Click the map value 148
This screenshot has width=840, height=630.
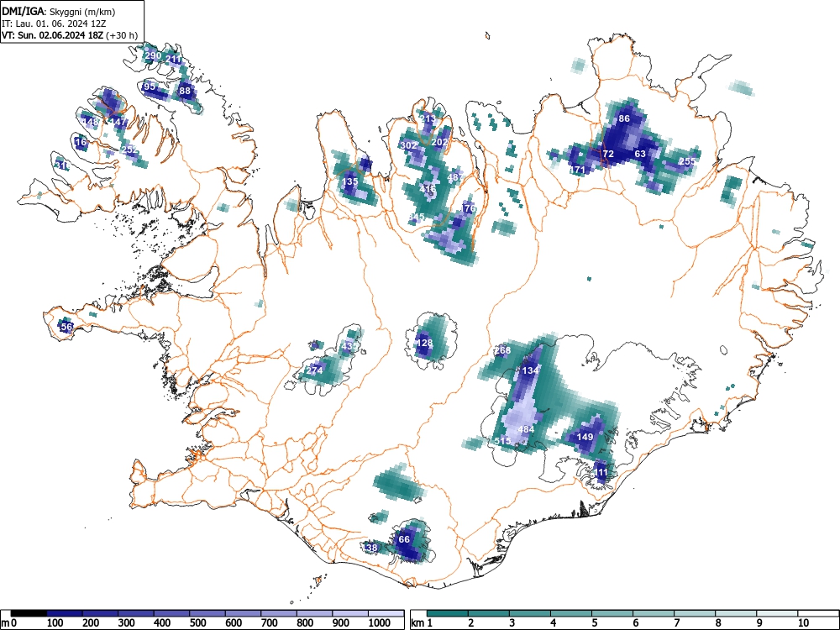[91, 122]
